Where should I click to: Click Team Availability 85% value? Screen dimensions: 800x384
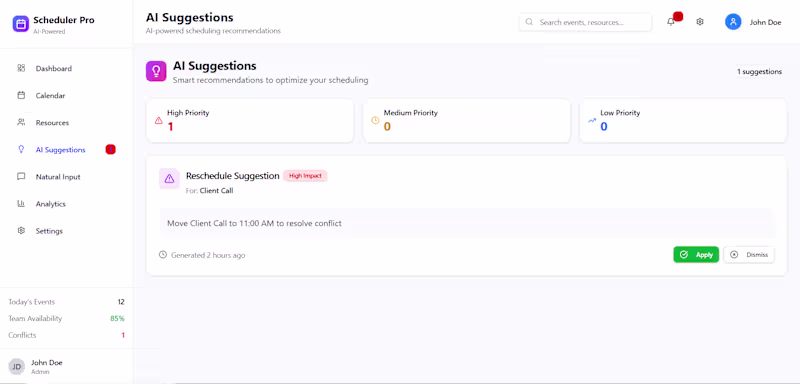pos(117,319)
